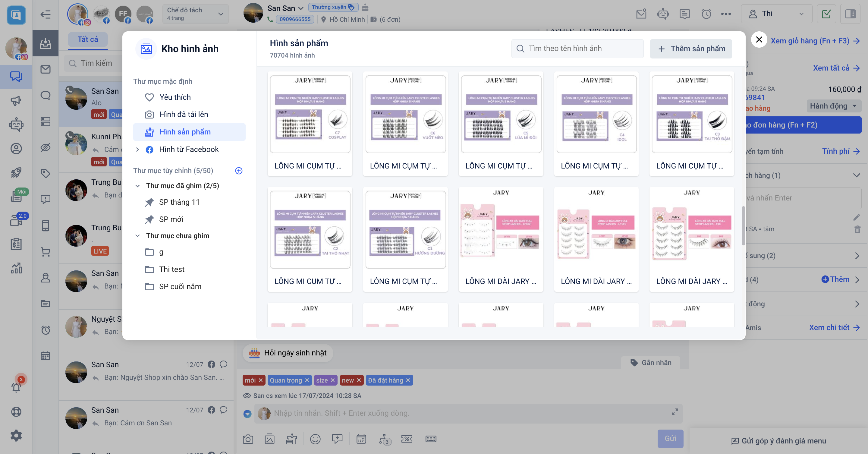The height and width of the screenshot is (454, 868).
Task: Click the pin icon for SP tháng 11
Action: 149,202
